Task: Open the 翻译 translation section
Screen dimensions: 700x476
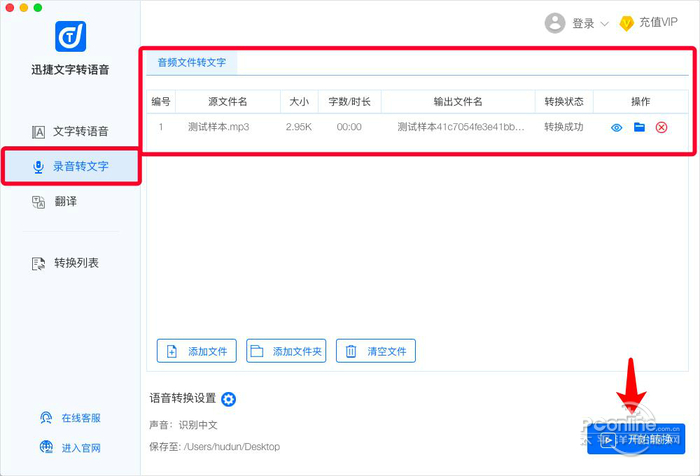Action: pos(54,201)
